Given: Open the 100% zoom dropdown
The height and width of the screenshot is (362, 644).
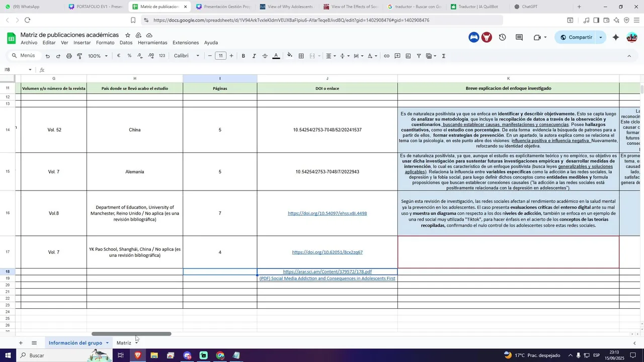Looking at the screenshot, I should point(98,56).
